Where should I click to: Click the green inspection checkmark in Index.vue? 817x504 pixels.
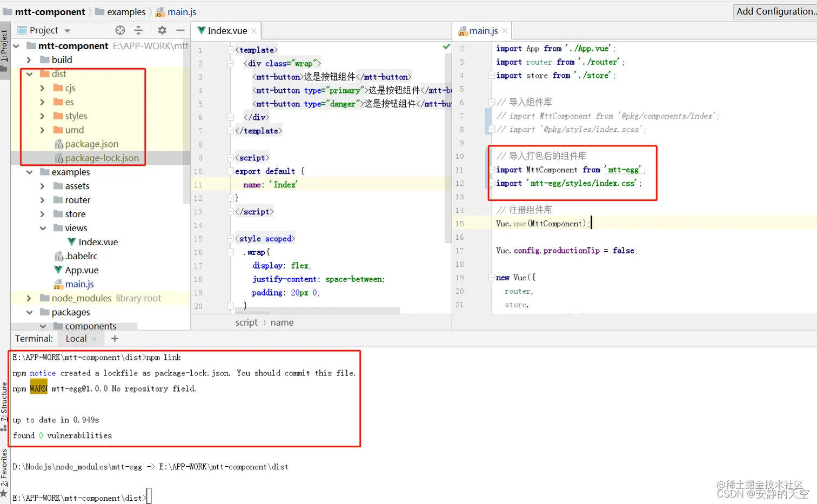446,47
